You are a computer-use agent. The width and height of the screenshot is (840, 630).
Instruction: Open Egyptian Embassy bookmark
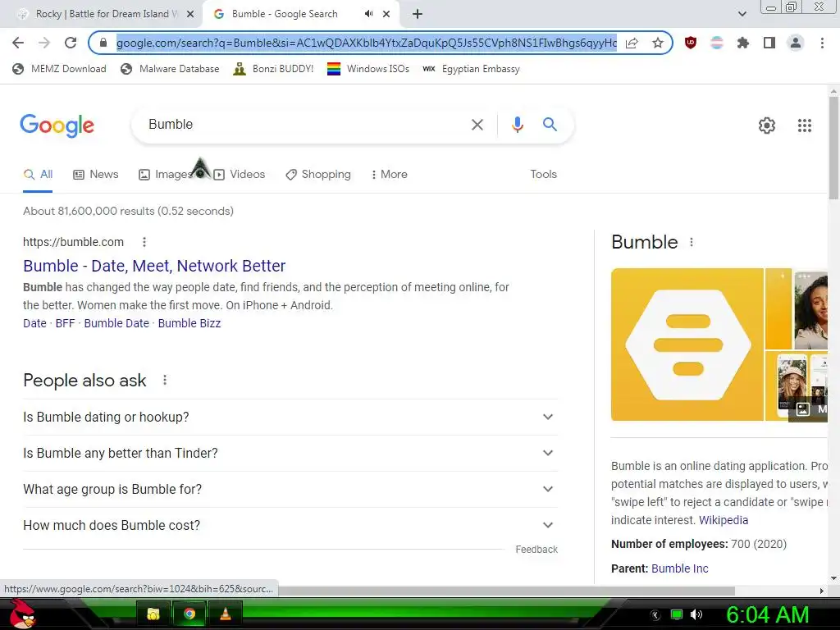(471, 69)
